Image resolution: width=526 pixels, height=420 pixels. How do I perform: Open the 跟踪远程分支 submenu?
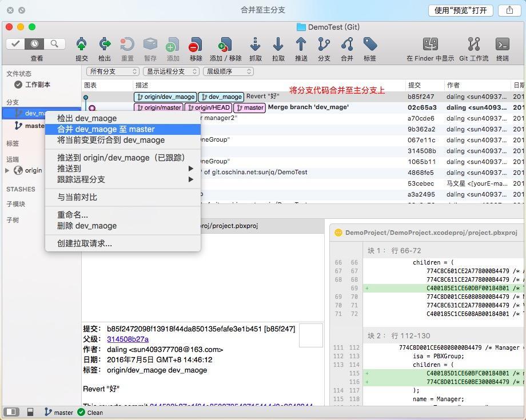pos(123,179)
